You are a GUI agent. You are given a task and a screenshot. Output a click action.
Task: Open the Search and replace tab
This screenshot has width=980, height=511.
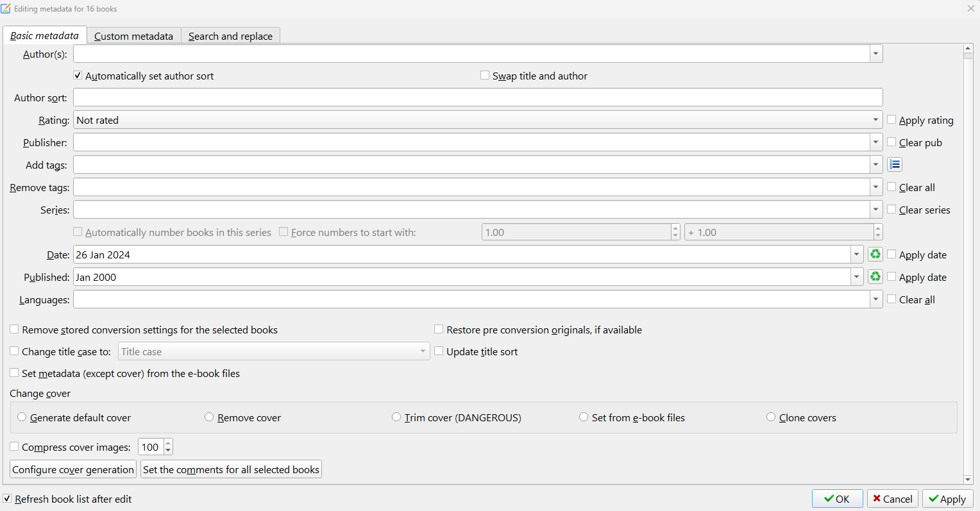tap(230, 36)
